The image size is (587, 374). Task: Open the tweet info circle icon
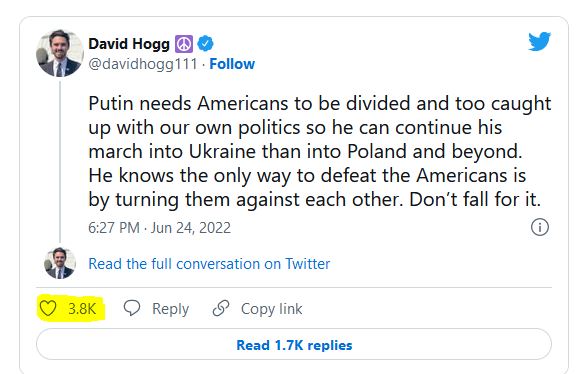click(540, 227)
